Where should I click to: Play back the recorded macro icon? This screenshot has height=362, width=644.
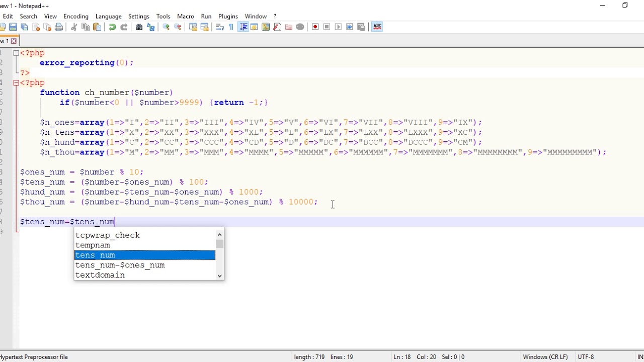pos(338,27)
